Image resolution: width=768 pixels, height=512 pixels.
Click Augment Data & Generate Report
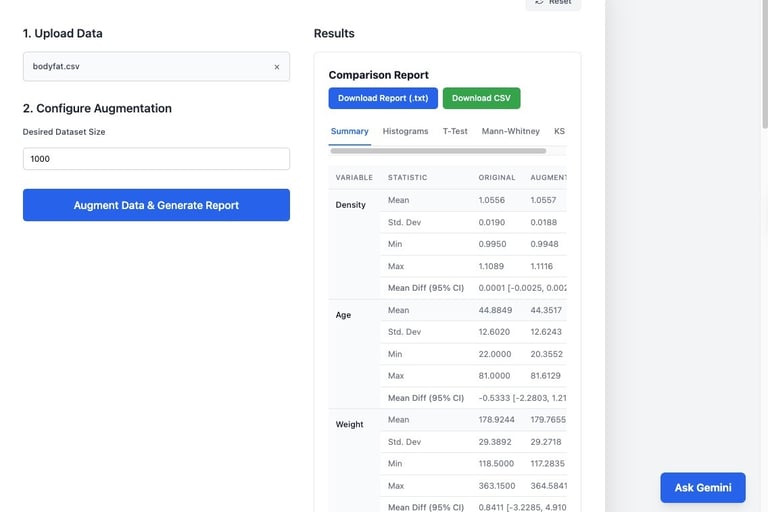156,205
